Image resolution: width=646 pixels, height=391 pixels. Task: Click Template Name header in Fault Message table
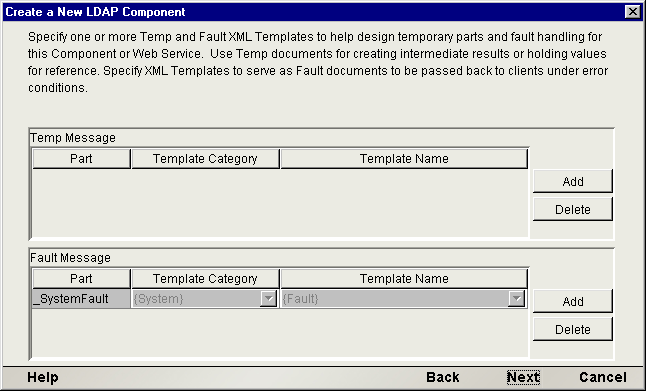click(x=404, y=279)
